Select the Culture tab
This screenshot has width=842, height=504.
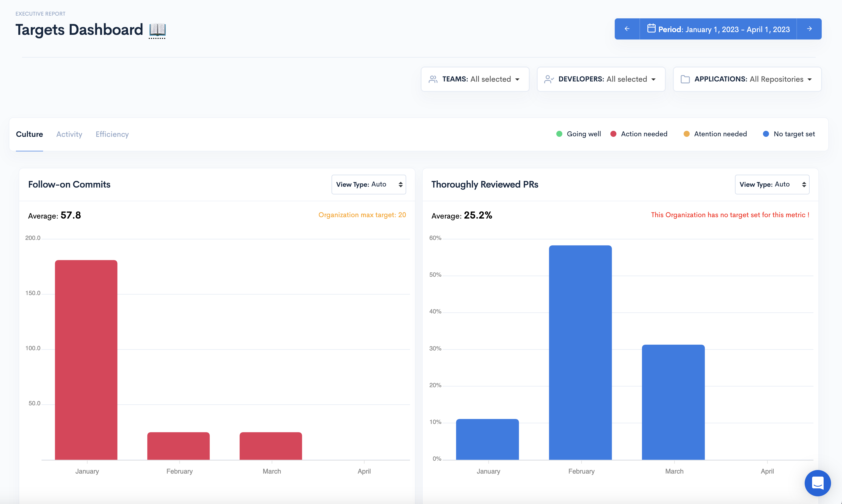(x=29, y=134)
